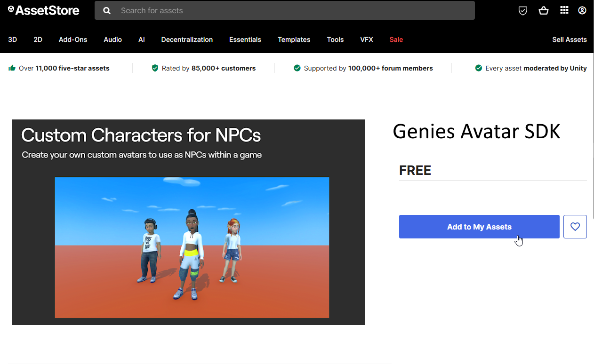The height and width of the screenshot is (364, 594).
Task: Click the thumbs-up icon beside five-star assets
Action: coord(11,68)
